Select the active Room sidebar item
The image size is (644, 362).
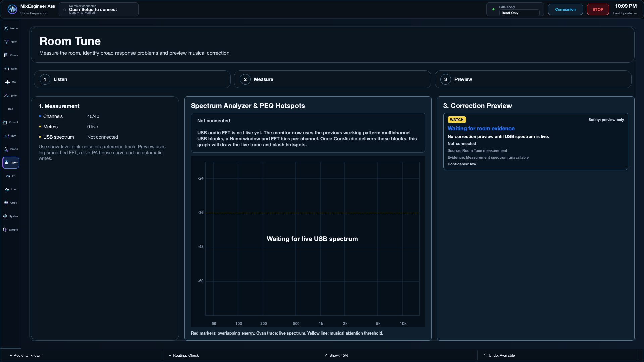point(11,163)
